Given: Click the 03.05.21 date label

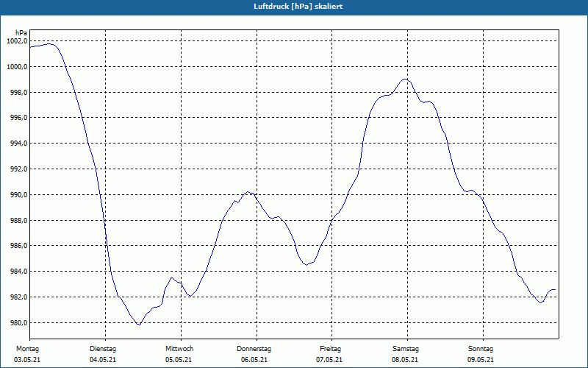Looking at the screenshot, I should click(x=27, y=360).
